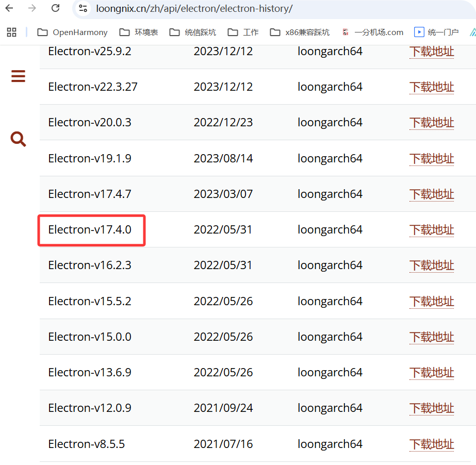
Task: Select the Electron-v20.0.3 version text
Action: [x=90, y=122]
